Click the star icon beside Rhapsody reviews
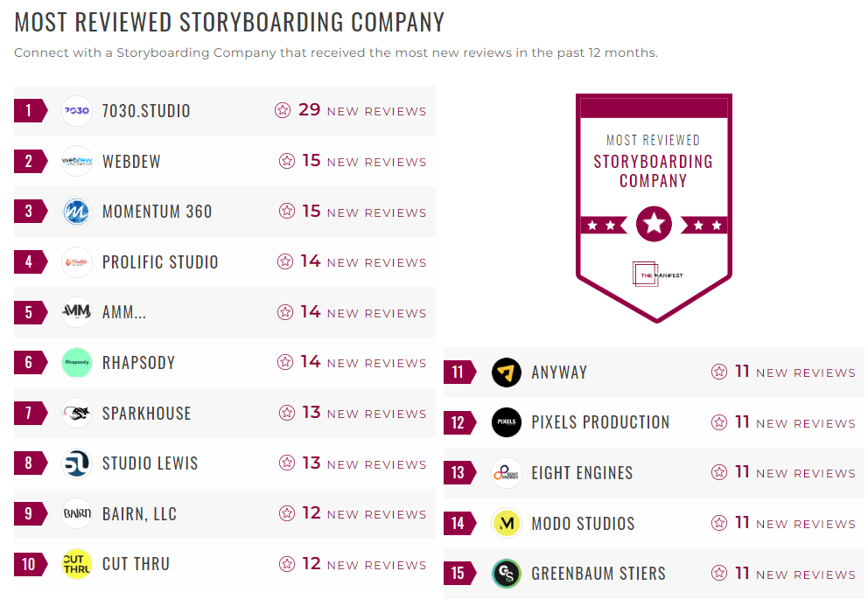The width and height of the screenshot is (868, 606). click(x=285, y=362)
